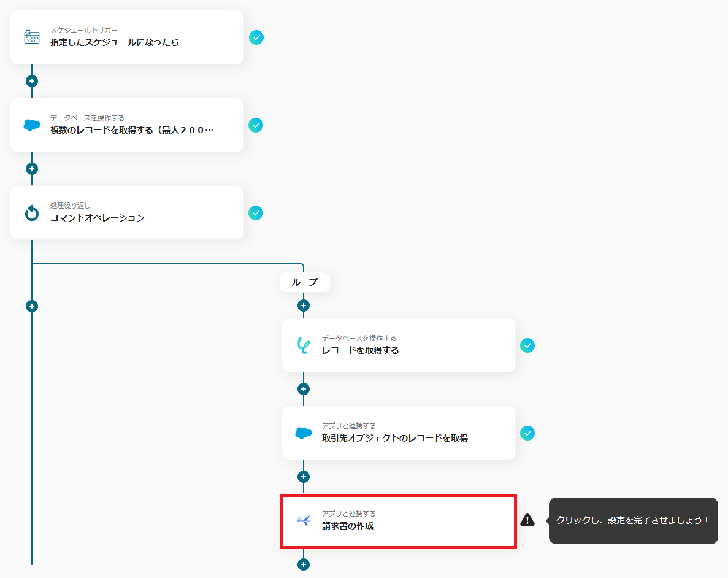Click the checkmark beside コマンドオペレーション
The image size is (728, 578).
point(256,213)
